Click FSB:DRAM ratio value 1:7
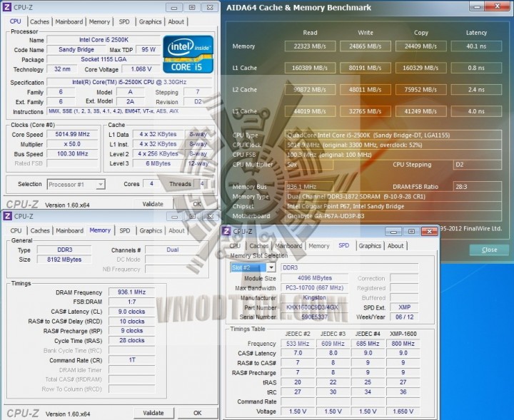The image size is (514, 420). 132,302
